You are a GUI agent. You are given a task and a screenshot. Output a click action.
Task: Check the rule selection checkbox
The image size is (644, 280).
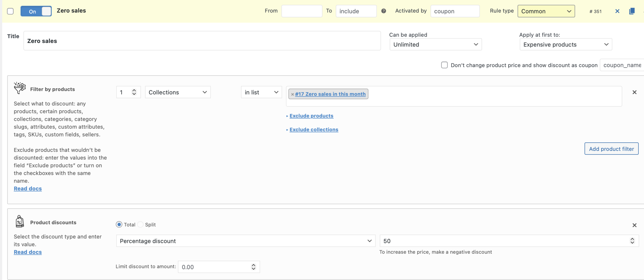(x=10, y=11)
